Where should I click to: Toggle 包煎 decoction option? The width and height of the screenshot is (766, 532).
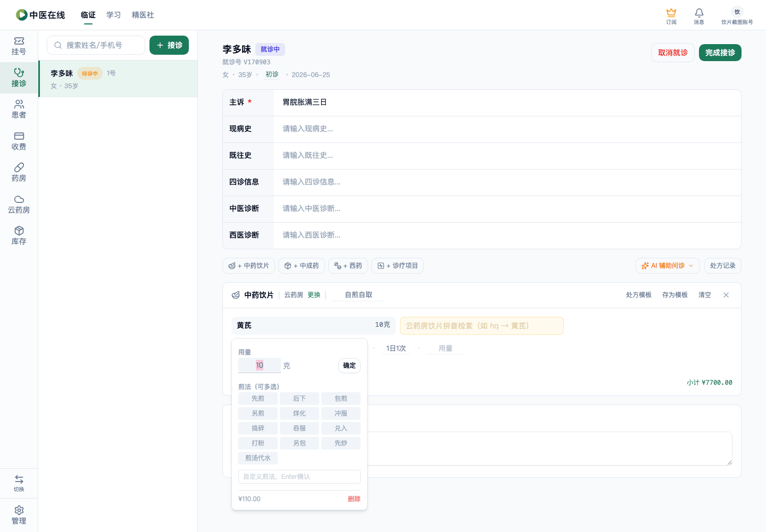click(341, 399)
